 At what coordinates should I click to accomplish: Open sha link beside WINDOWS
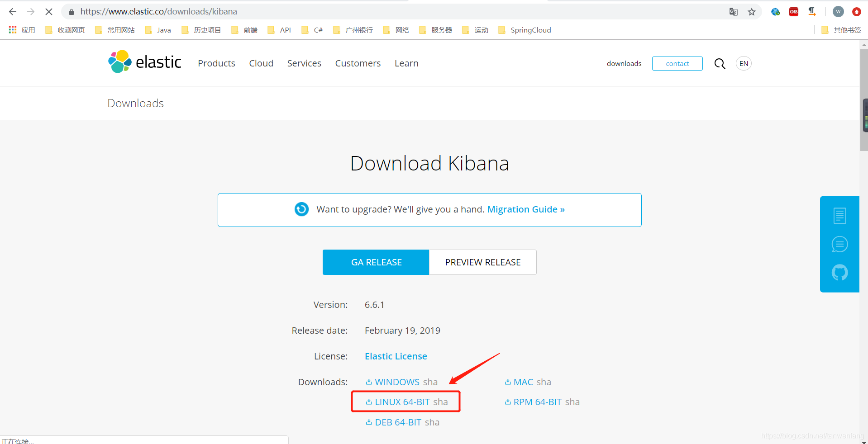[x=430, y=382]
